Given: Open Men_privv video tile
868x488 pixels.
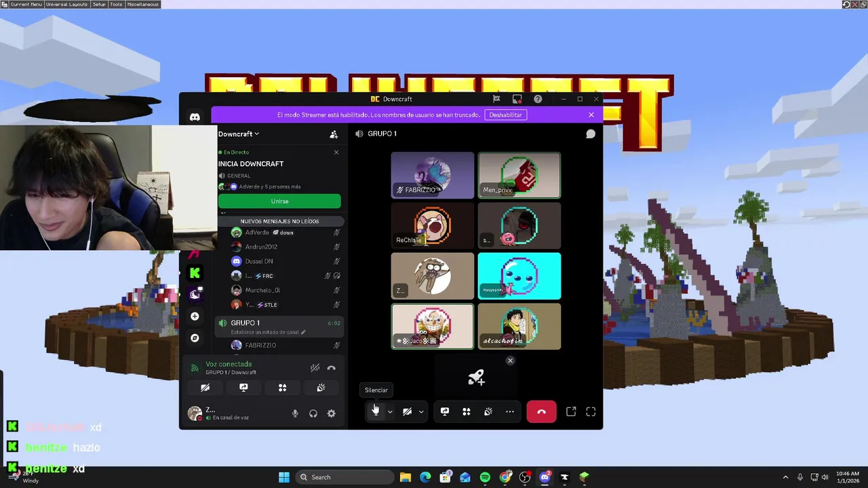Looking at the screenshot, I should [519, 176].
